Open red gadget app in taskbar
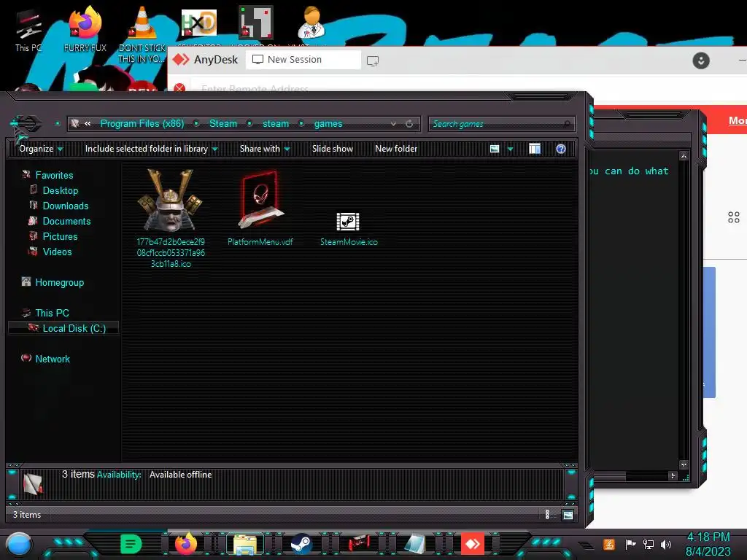This screenshot has width=747, height=560. click(x=359, y=544)
